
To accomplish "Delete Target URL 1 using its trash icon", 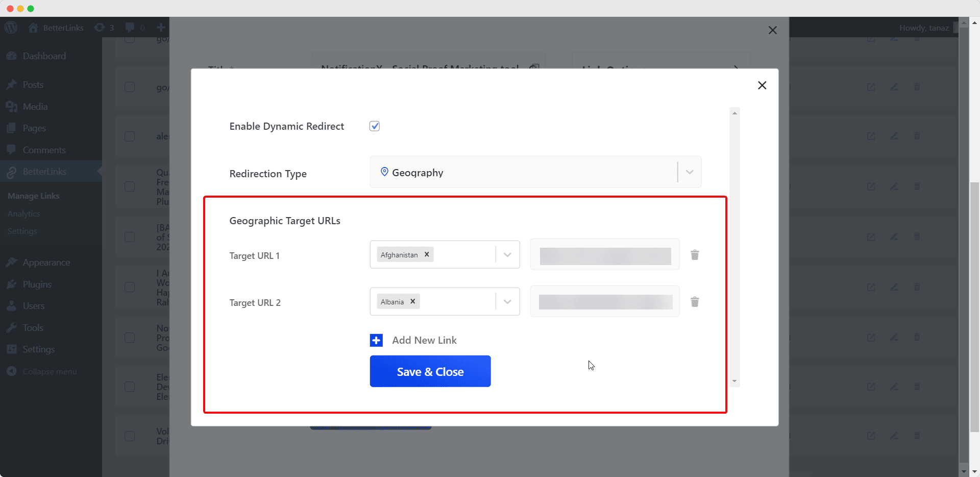I will [695, 254].
